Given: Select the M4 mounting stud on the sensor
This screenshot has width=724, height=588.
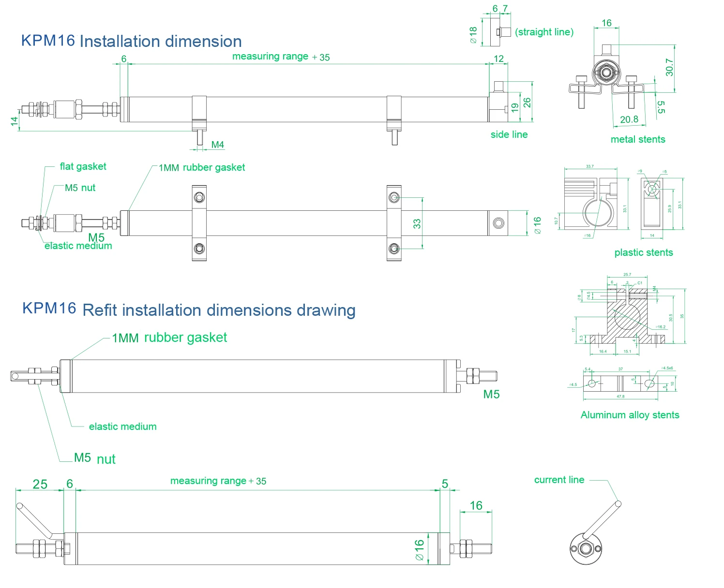Looking at the screenshot, I should coord(201,139).
